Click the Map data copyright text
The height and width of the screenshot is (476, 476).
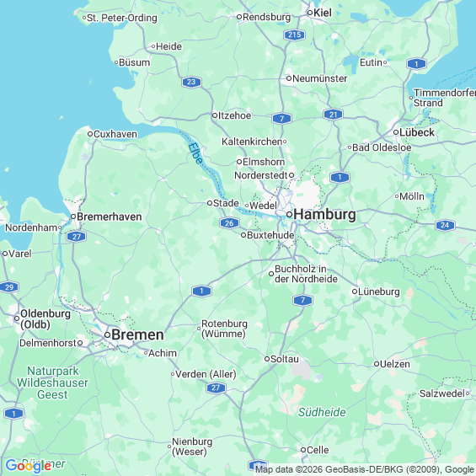pyautogui.click(x=365, y=469)
